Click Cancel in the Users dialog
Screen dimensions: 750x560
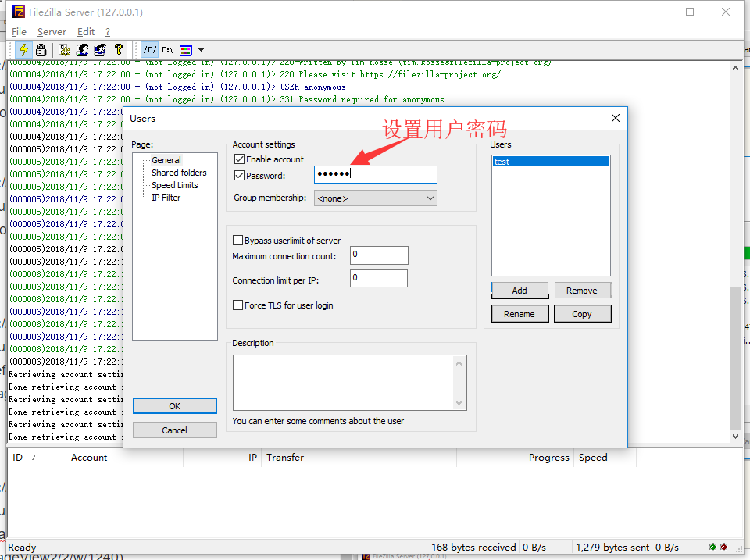[174, 430]
